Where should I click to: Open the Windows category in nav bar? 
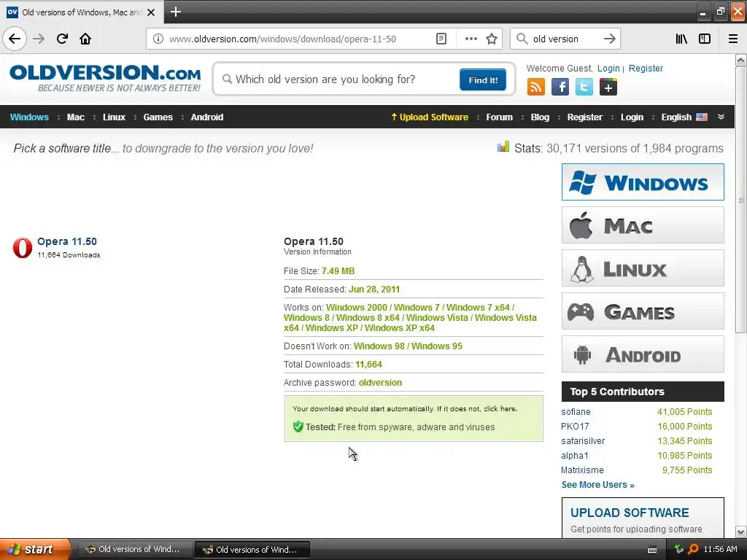click(29, 117)
